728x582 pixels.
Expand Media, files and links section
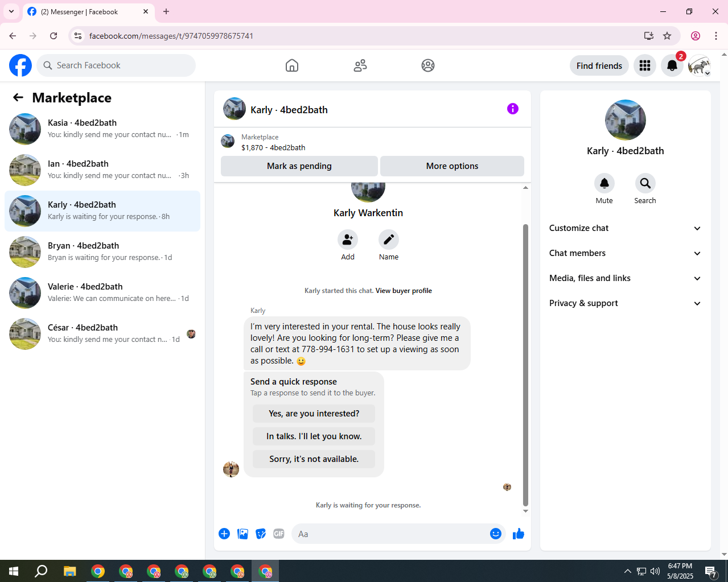pos(626,278)
